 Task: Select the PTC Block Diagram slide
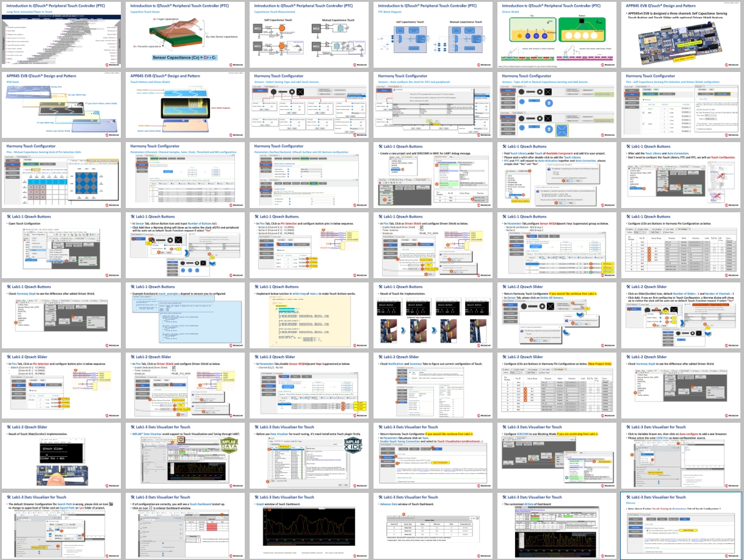[433, 34]
